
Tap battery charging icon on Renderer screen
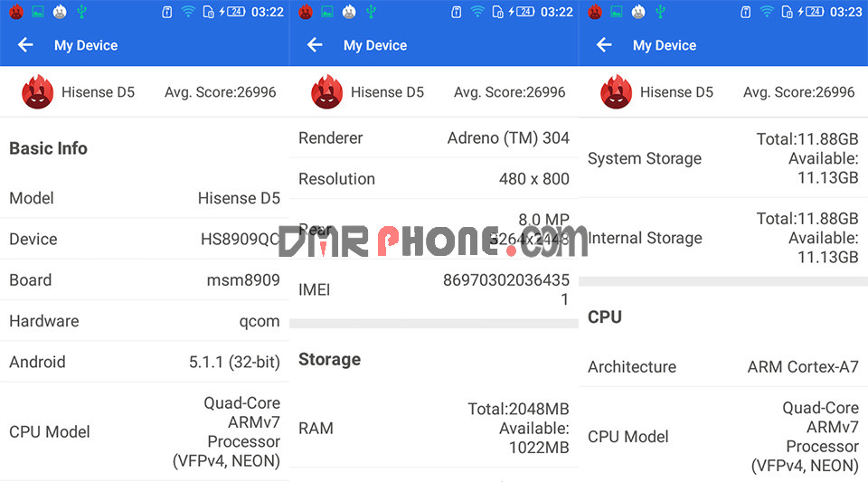tap(522, 12)
